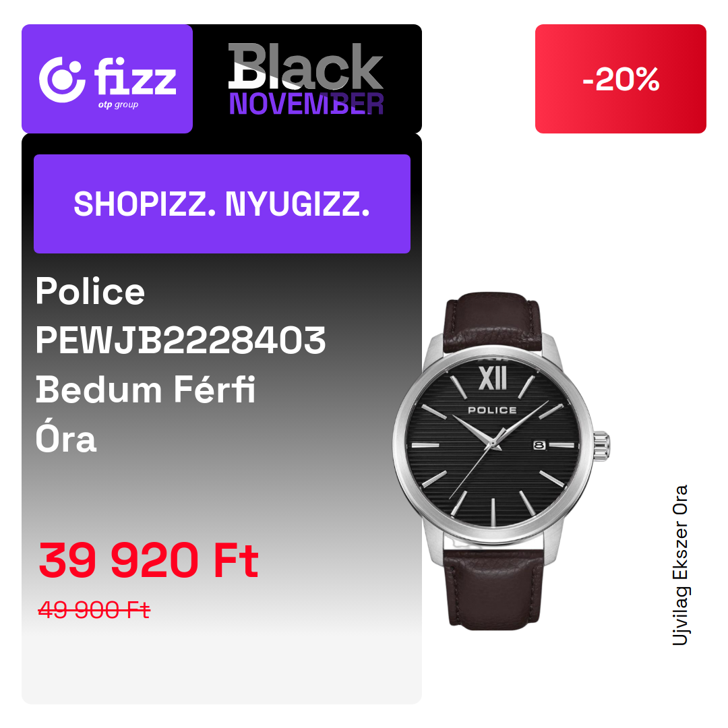728x728 pixels.
Task: Click the SHOPIZZ. NYUGIZZ. purple banner
Action: click(x=222, y=204)
